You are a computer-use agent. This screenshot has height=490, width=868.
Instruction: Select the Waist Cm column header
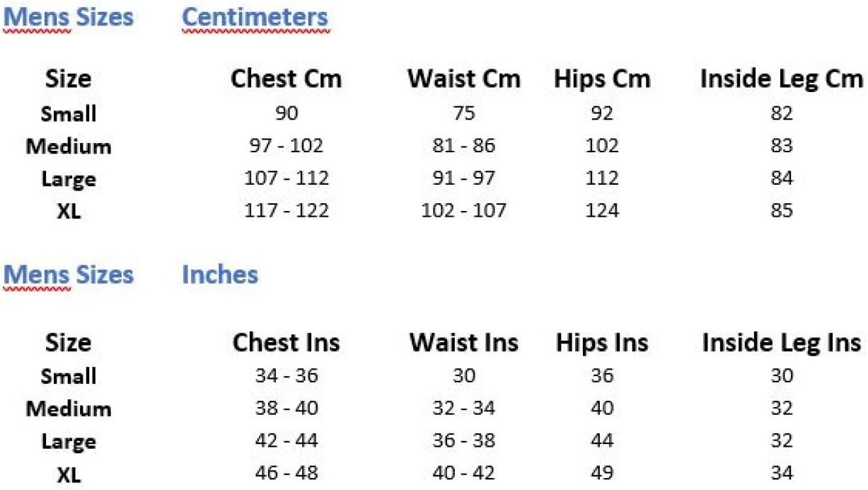tap(463, 79)
